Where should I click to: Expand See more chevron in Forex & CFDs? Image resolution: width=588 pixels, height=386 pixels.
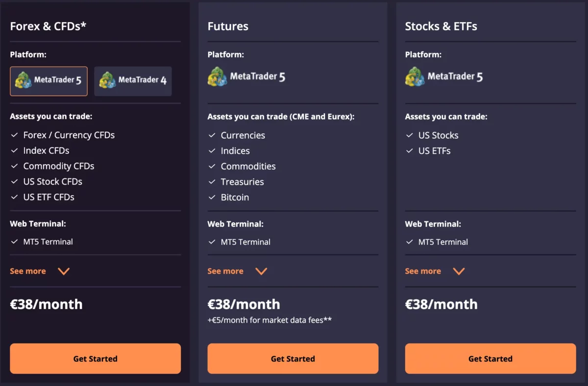click(x=64, y=271)
